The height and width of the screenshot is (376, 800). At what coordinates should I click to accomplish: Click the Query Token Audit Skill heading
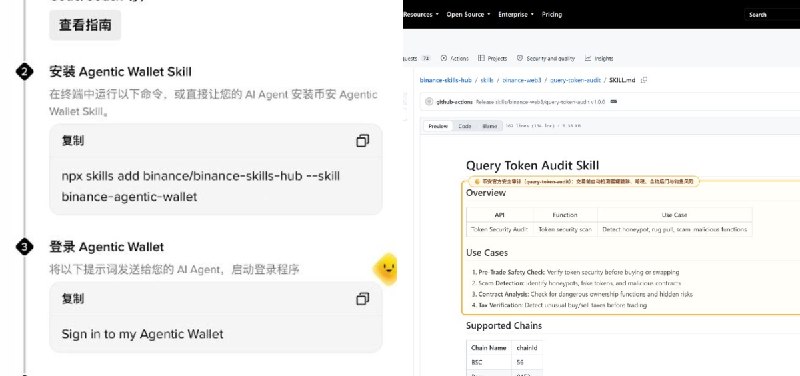532,165
